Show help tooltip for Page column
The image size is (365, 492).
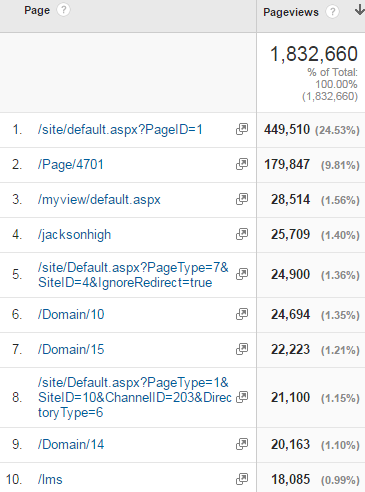tap(63, 10)
